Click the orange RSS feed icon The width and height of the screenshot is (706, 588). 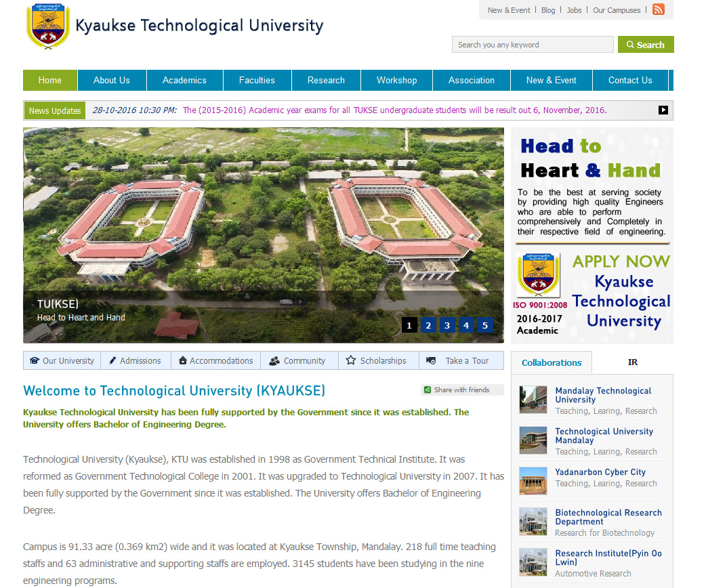658,9
